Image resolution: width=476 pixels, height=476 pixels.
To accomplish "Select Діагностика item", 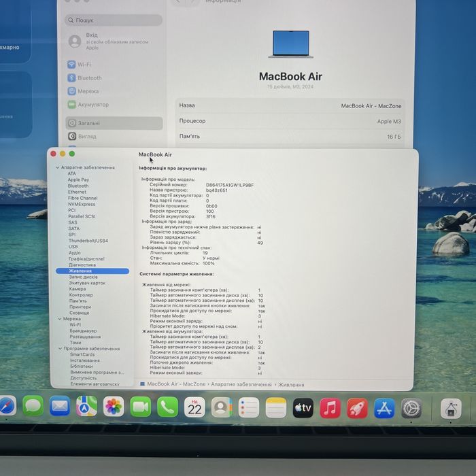I will coord(82,265).
